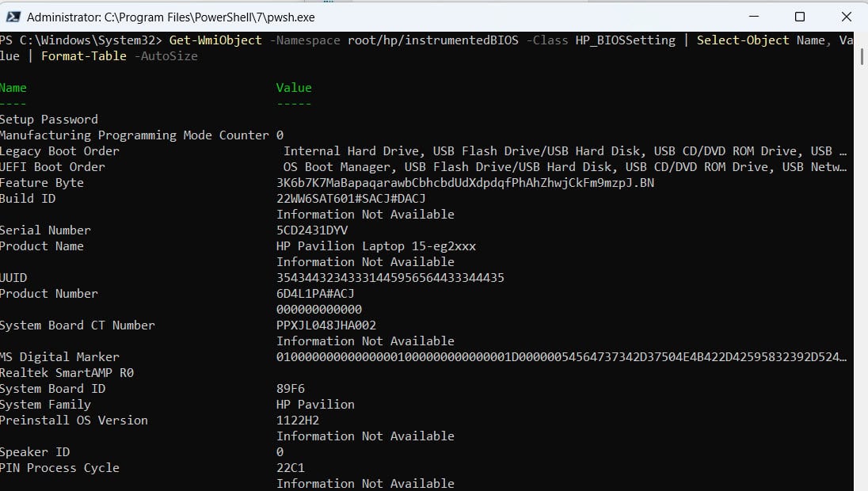
Task: Click the window title text 'Administrator: C:\Program Files\PowerShell\7\pwsh.exe'
Action: tap(170, 17)
